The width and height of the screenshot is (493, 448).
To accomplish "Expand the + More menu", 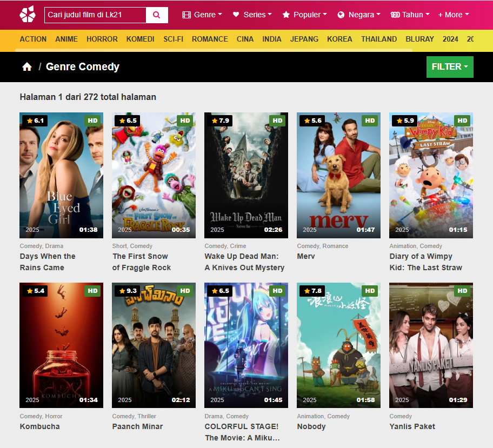I will point(454,15).
